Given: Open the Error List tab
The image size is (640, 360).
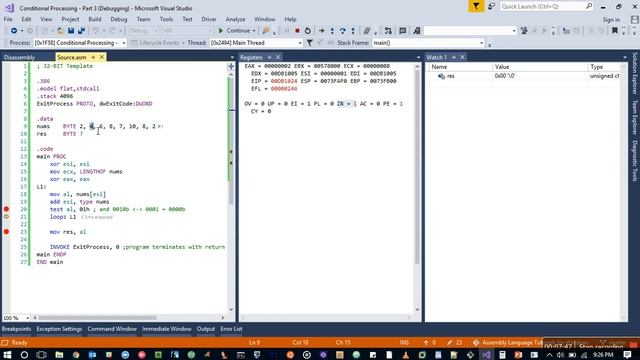Looking at the screenshot, I should tap(231, 329).
